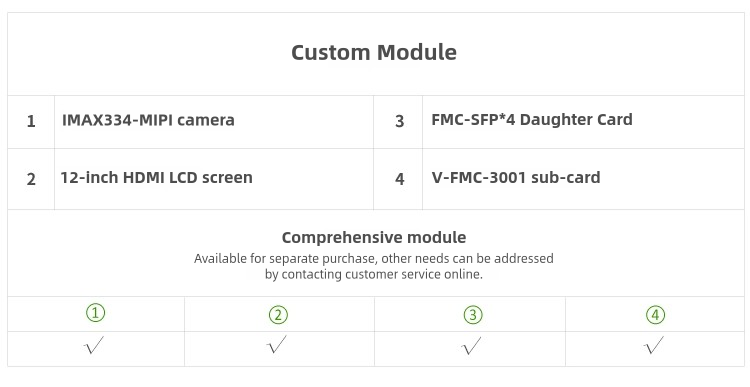Click row number 1 cell
This screenshot has width=750, height=387.
31,122
